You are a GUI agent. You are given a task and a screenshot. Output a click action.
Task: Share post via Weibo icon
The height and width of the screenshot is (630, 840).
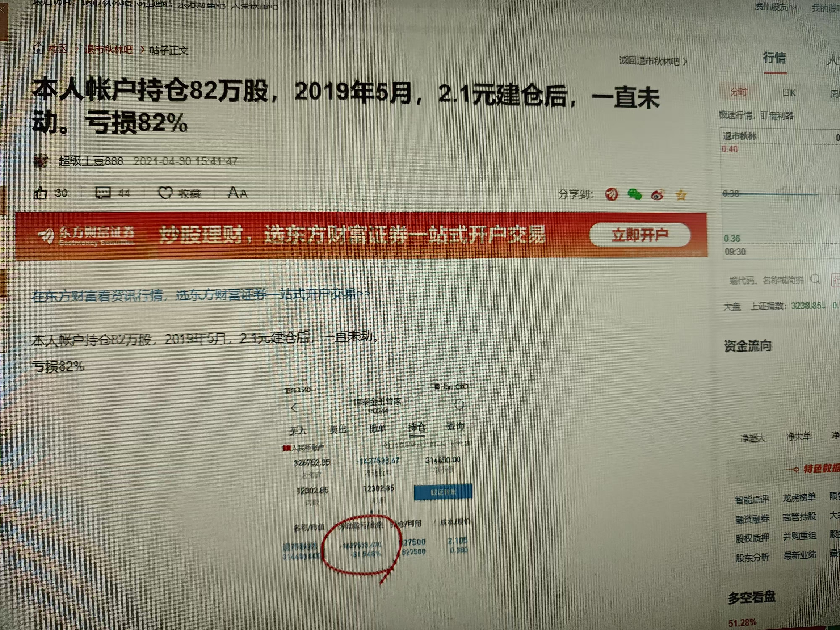[x=657, y=195]
